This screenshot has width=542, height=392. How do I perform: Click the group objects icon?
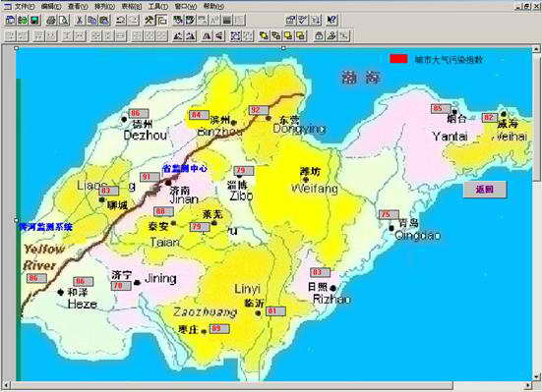(235, 35)
